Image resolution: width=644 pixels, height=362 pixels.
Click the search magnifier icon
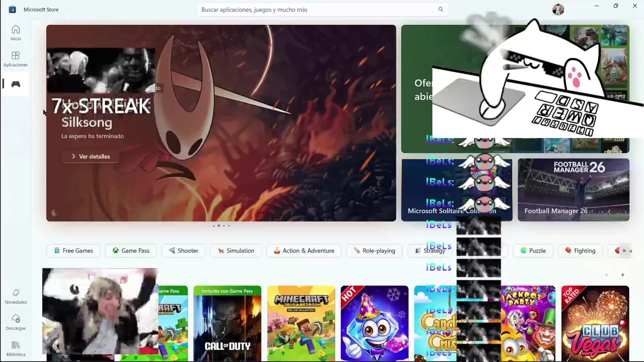pyautogui.click(x=441, y=10)
